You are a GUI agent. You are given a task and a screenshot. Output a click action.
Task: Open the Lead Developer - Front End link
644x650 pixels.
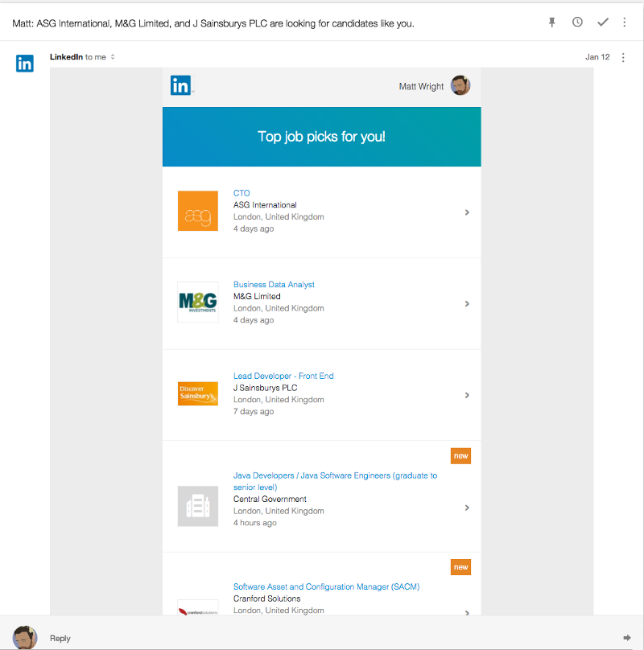(283, 376)
